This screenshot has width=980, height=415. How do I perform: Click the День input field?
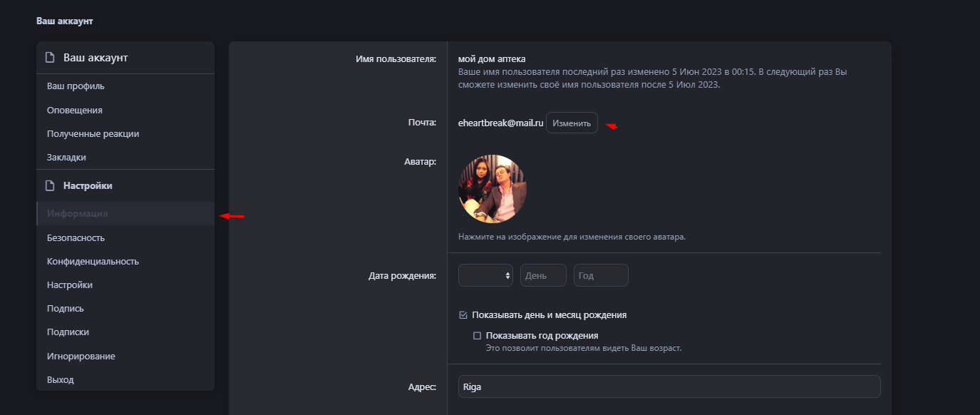[543, 275]
